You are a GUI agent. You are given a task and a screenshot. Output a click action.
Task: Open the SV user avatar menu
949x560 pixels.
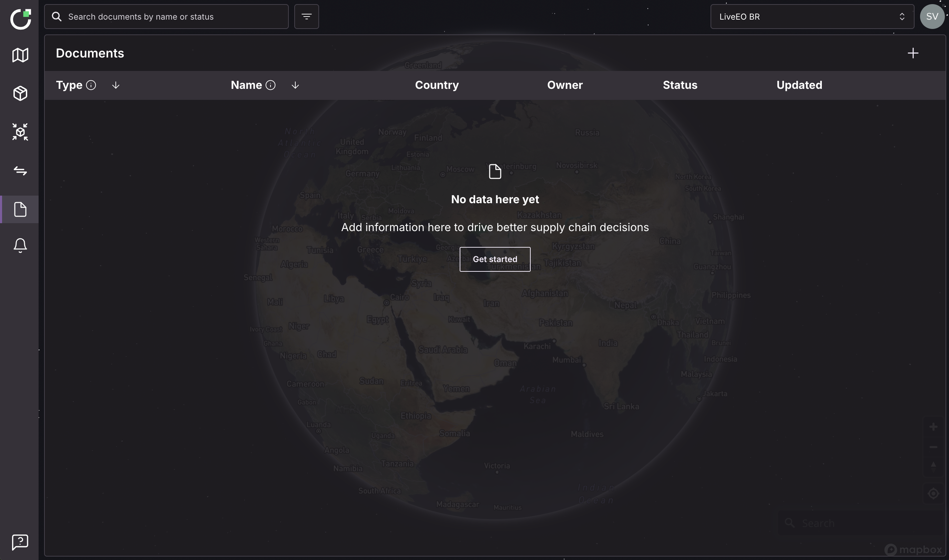(932, 17)
